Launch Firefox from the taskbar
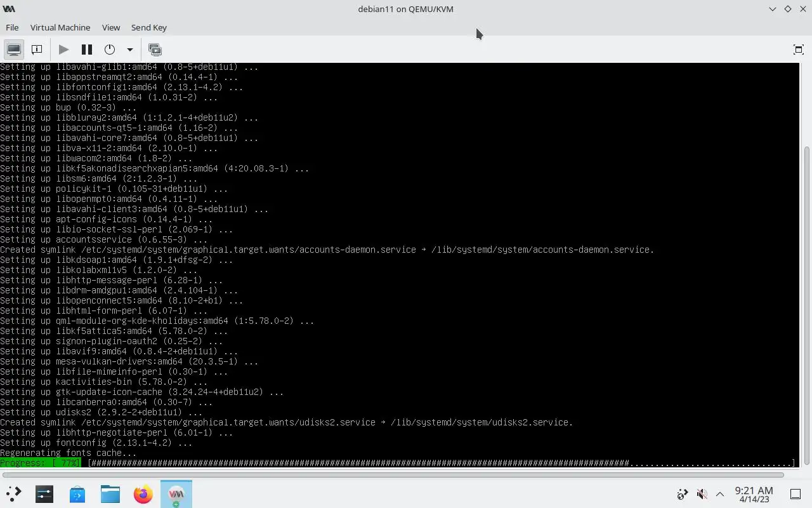This screenshot has width=812, height=508. pyautogui.click(x=143, y=493)
